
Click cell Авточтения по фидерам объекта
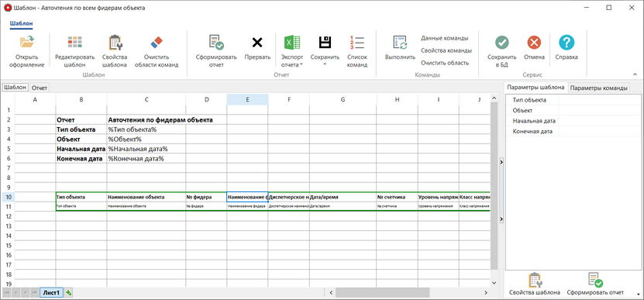(160, 120)
